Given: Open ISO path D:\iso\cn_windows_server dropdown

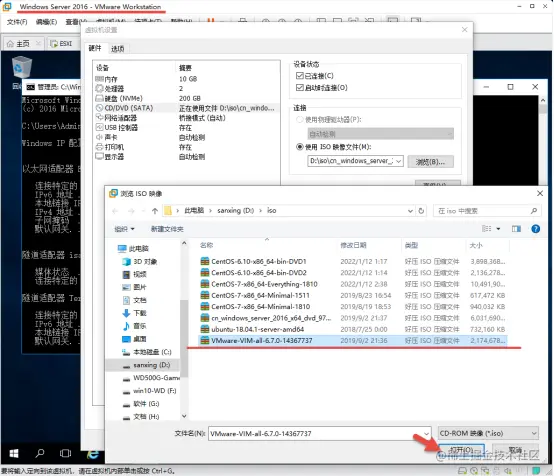Looking at the screenshot, I should point(399,161).
